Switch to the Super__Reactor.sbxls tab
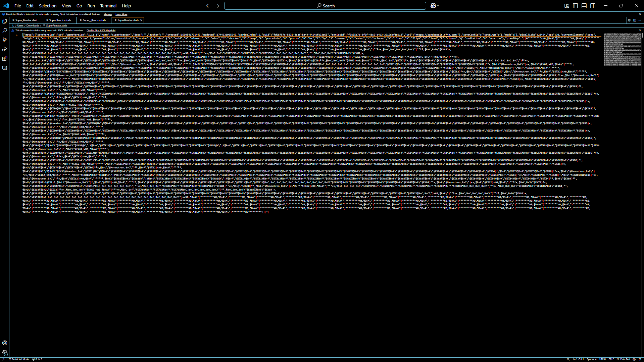 [94, 20]
